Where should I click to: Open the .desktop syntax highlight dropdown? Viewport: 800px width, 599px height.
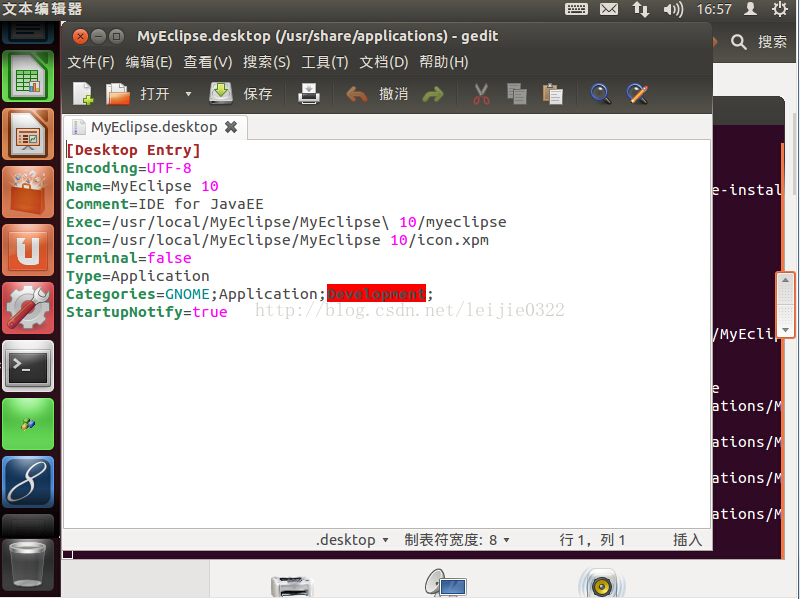coord(352,540)
